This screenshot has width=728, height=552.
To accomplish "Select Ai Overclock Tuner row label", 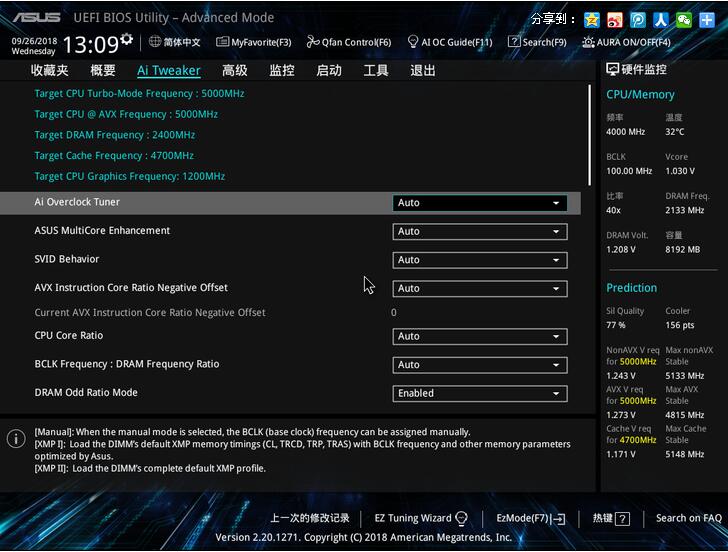I will (77, 202).
